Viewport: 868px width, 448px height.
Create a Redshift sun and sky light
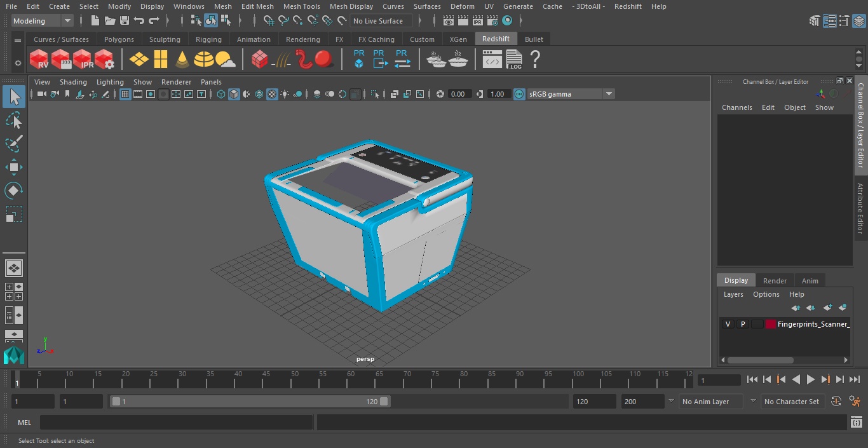226,60
